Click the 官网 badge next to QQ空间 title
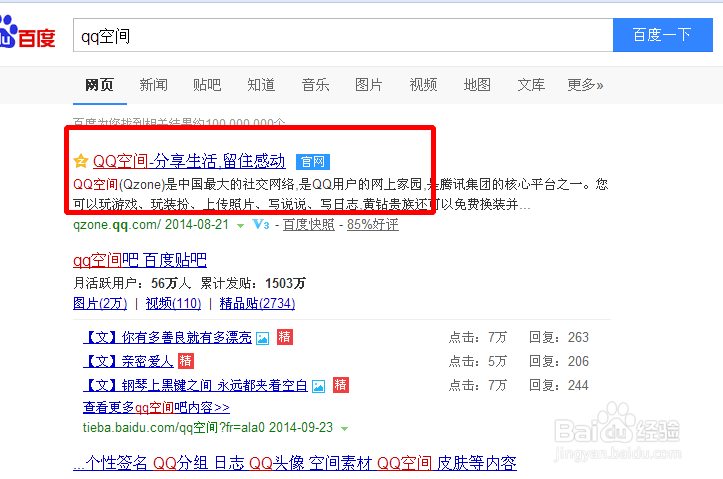This screenshot has height=479, width=723. pos(313,162)
